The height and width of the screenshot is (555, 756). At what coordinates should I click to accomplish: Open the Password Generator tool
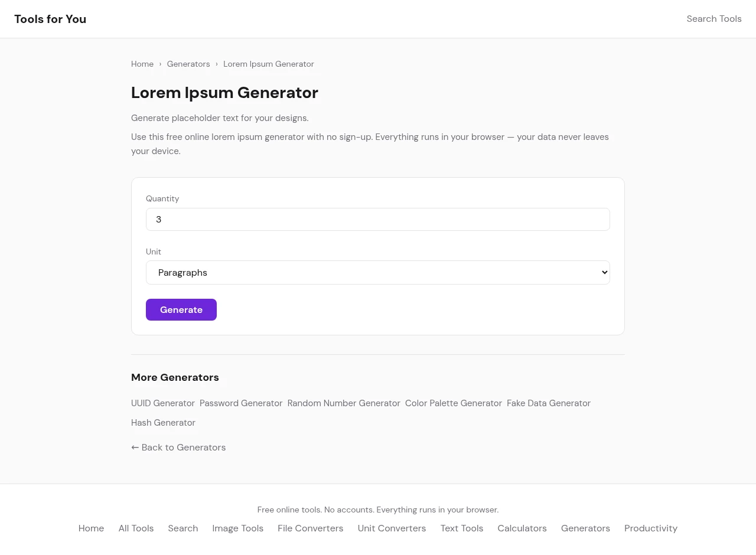(x=241, y=403)
